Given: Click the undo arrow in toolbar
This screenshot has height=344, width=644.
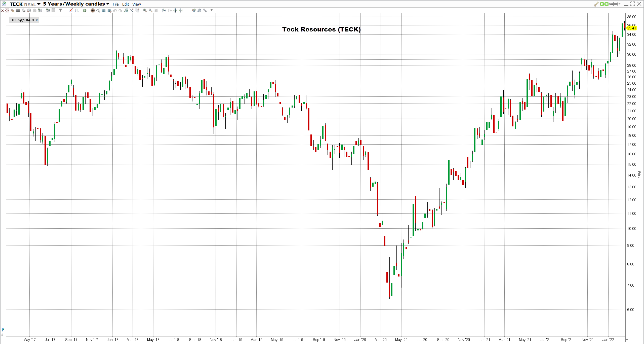Looking at the screenshot, I should pyautogui.click(x=115, y=10).
